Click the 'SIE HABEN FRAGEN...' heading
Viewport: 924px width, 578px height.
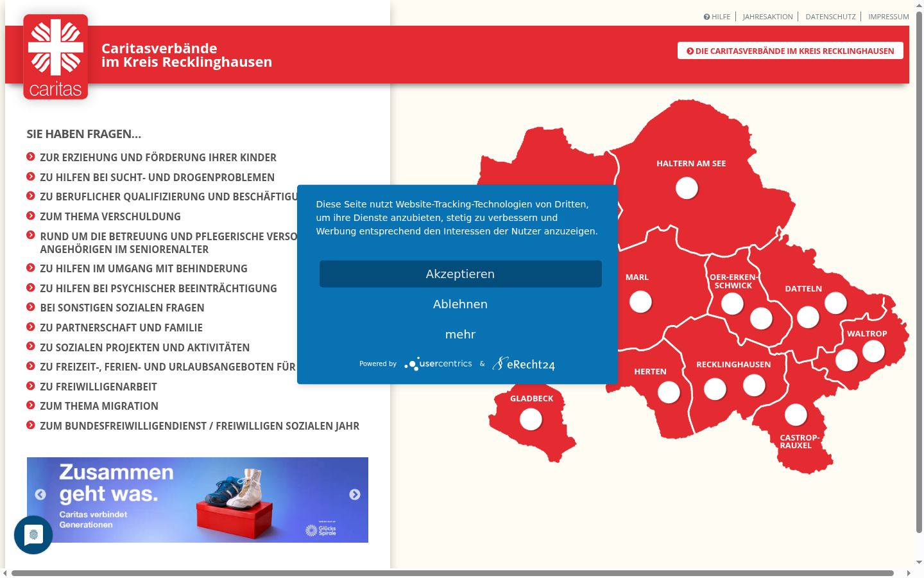pyautogui.click(x=84, y=134)
